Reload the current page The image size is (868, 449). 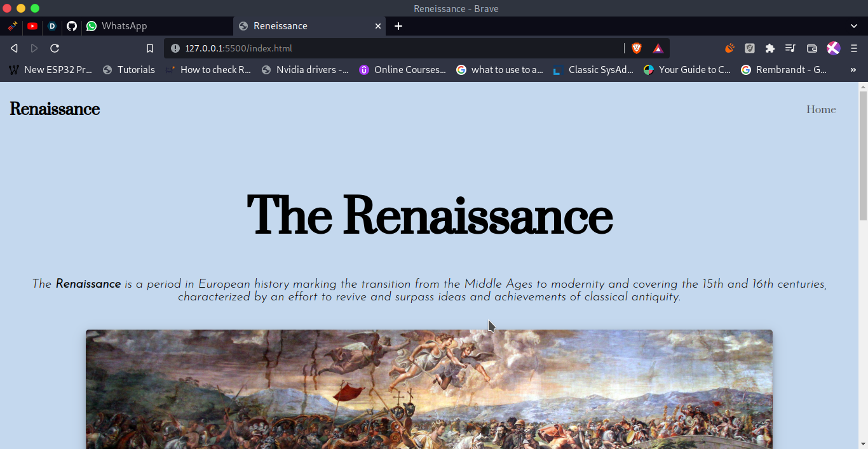click(55, 48)
